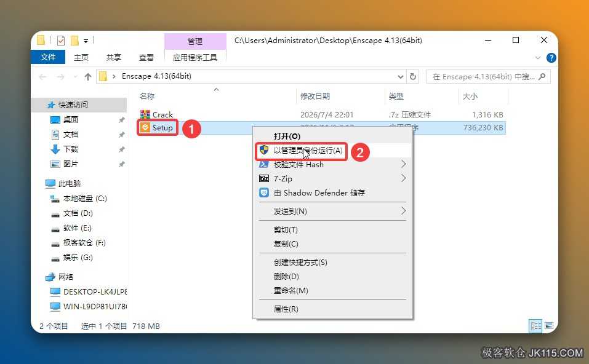This screenshot has height=364, width=589.
Task: Go up one folder level arrow
Action: (88, 77)
